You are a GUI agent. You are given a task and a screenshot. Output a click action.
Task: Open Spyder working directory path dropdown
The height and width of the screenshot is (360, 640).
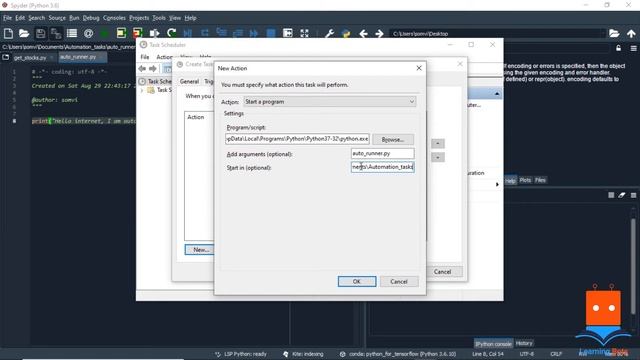pyautogui.click(x=602, y=33)
